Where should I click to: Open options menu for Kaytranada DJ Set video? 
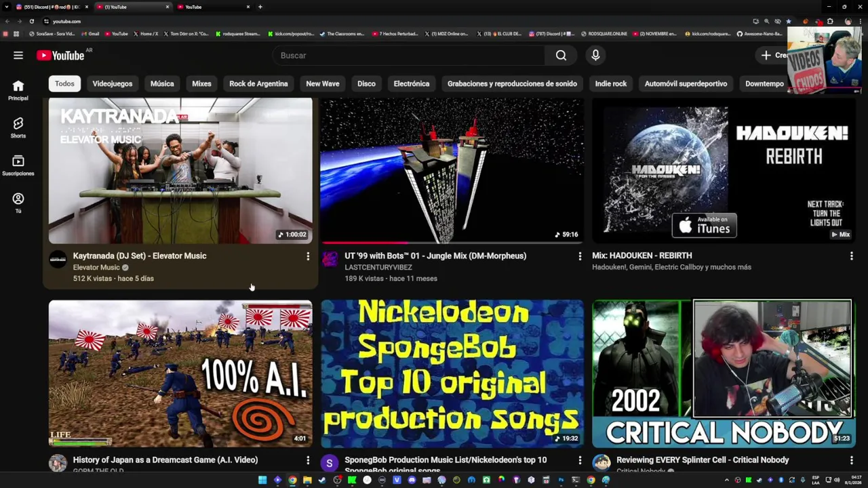pos(308,256)
